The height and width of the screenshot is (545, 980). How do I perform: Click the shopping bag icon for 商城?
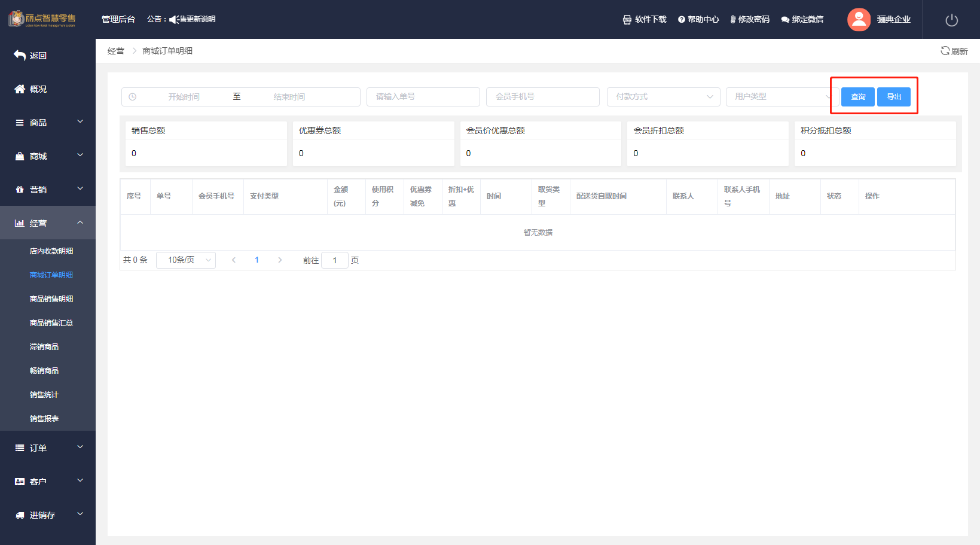20,156
